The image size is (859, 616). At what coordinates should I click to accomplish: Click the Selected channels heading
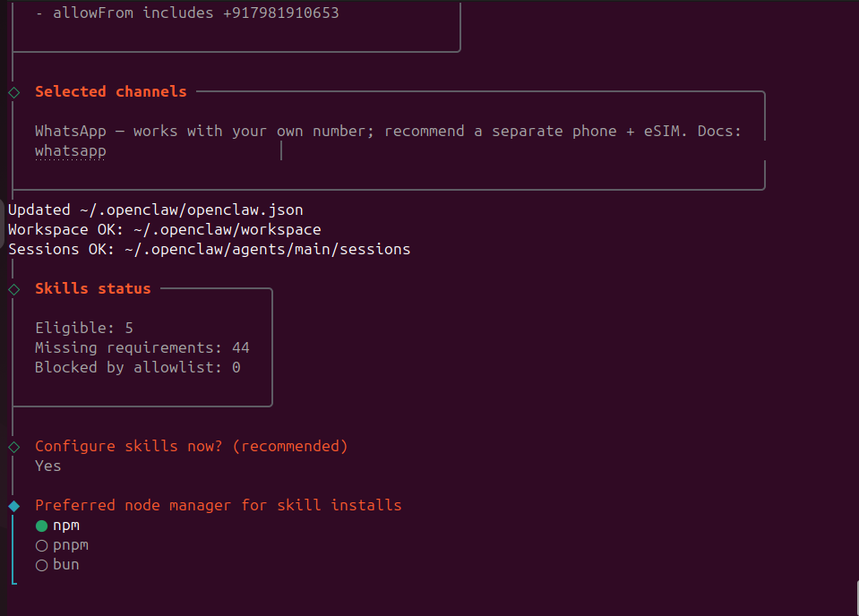(110, 91)
